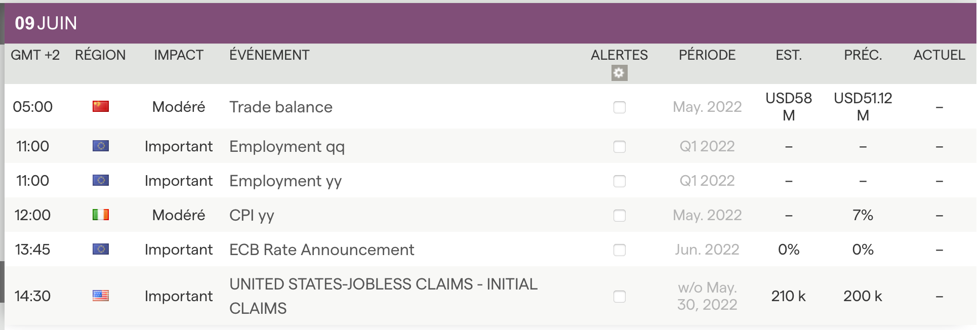
Task: Open the Trade balance event
Action: tap(281, 107)
